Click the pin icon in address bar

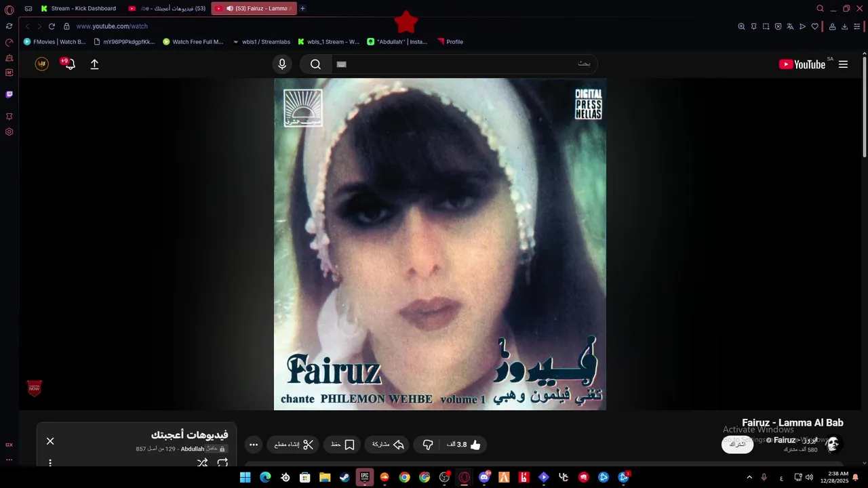(x=753, y=26)
